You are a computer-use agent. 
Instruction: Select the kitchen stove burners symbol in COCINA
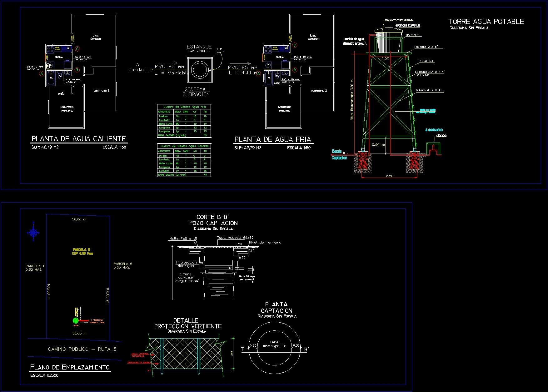pyautogui.click(x=51, y=49)
